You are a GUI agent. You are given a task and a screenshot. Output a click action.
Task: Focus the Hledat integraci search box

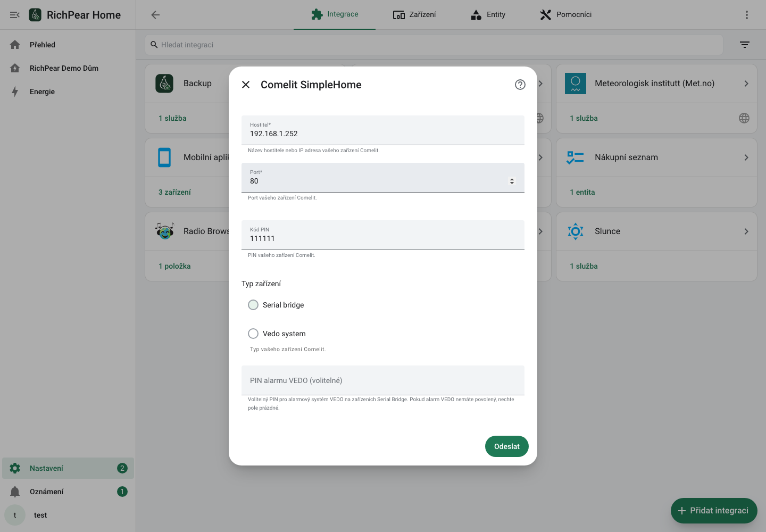point(434,45)
